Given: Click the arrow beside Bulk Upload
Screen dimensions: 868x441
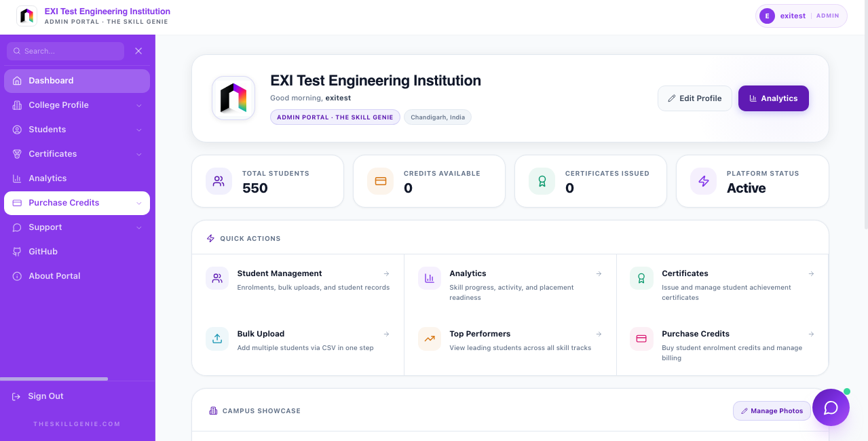Looking at the screenshot, I should (386, 334).
